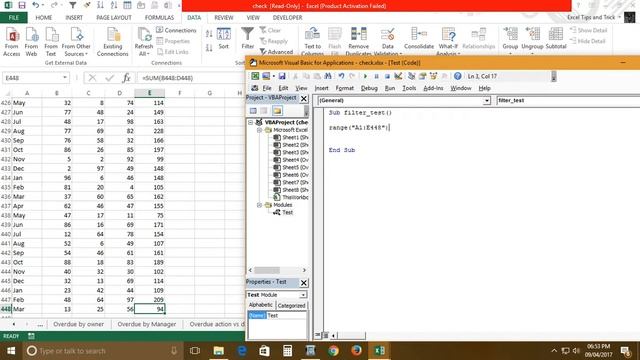Open the Name Box dropdown arrow
The image size is (640, 360).
coord(64,78)
